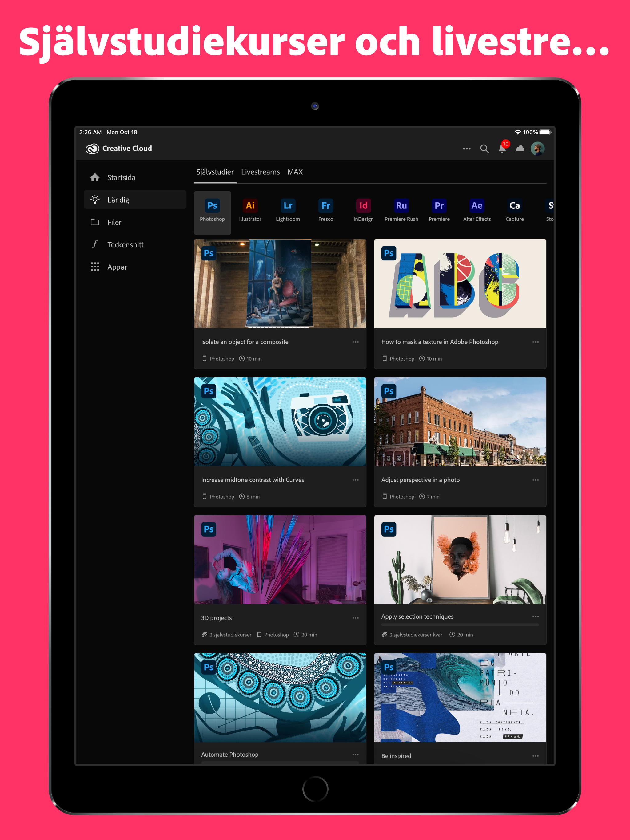Click the search magnifier icon
Image resolution: width=630 pixels, height=840 pixels.
click(x=484, y=149)
